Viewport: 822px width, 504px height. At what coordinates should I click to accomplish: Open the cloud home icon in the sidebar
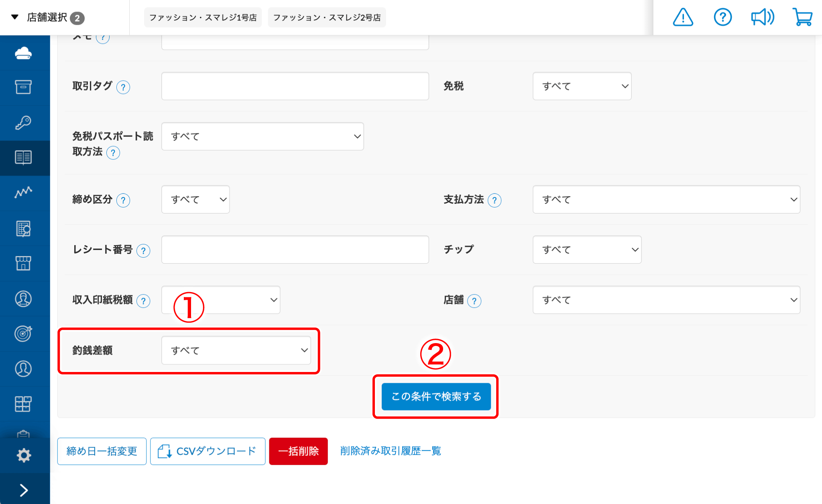(x=24, y=53)
